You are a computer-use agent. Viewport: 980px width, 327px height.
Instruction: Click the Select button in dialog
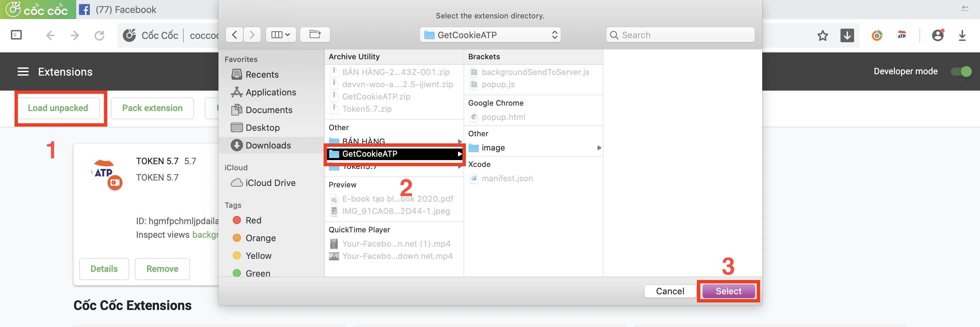pyautogui.click(x=728, y=291)
